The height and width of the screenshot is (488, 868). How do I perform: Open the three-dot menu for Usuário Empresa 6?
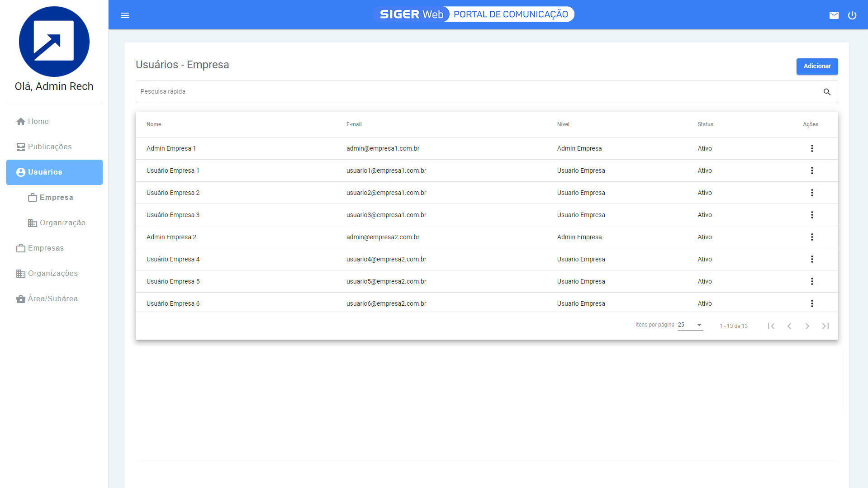click(x=812, y=303)
